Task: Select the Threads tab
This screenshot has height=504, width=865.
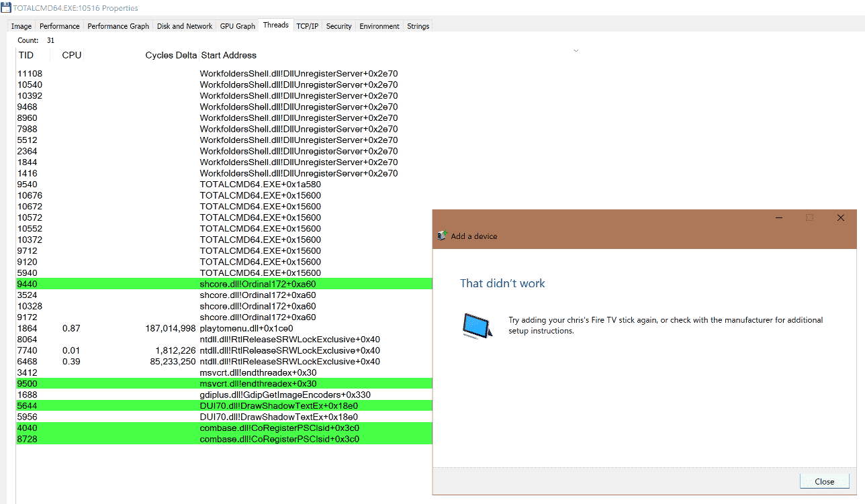Action: (276, 25)
